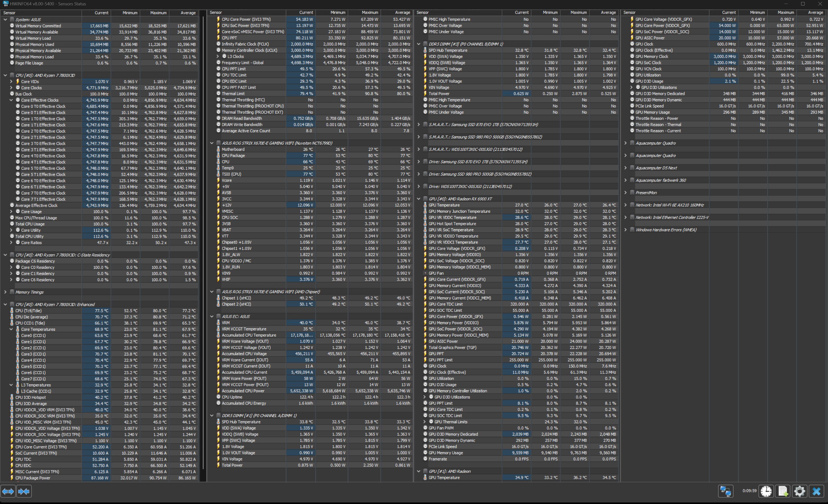Image resolution: width=828 pixels, height=504 pixels.
Task: Click the GPU ASIC Power icon in Radeon RX 6900 XT section
Action: (x=425, y=341)
